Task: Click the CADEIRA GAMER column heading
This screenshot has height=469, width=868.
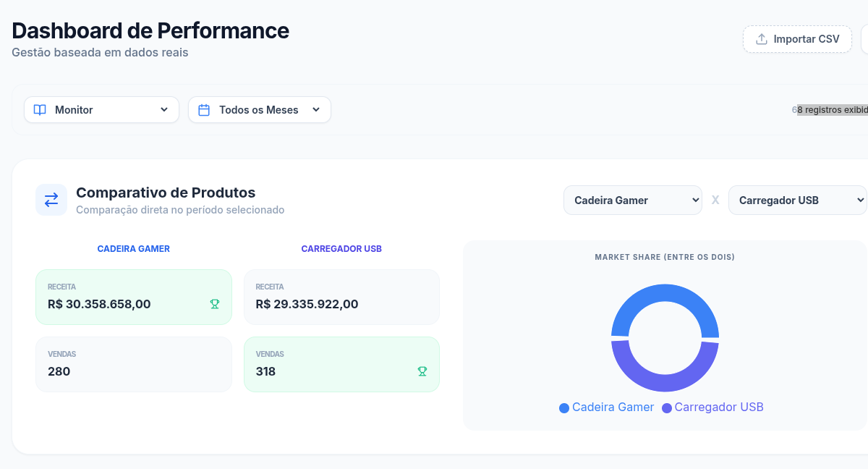Action: tap(134, 249)
